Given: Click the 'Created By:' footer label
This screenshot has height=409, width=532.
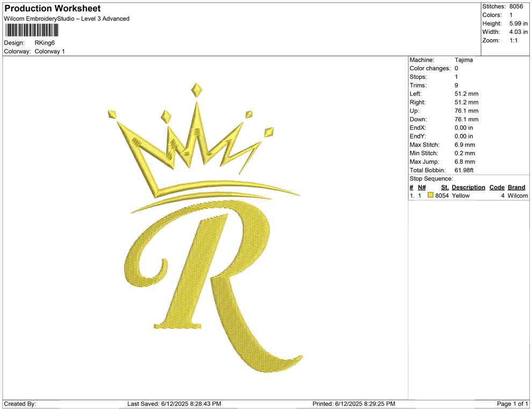Looking at the screenshot, I should pyautogui.click(x=20, y=404).
